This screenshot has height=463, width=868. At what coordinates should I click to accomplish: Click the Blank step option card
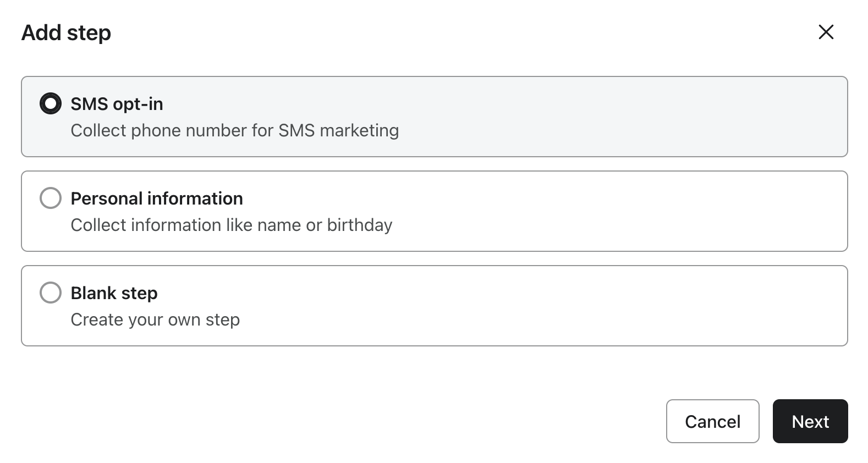point(434,305)
